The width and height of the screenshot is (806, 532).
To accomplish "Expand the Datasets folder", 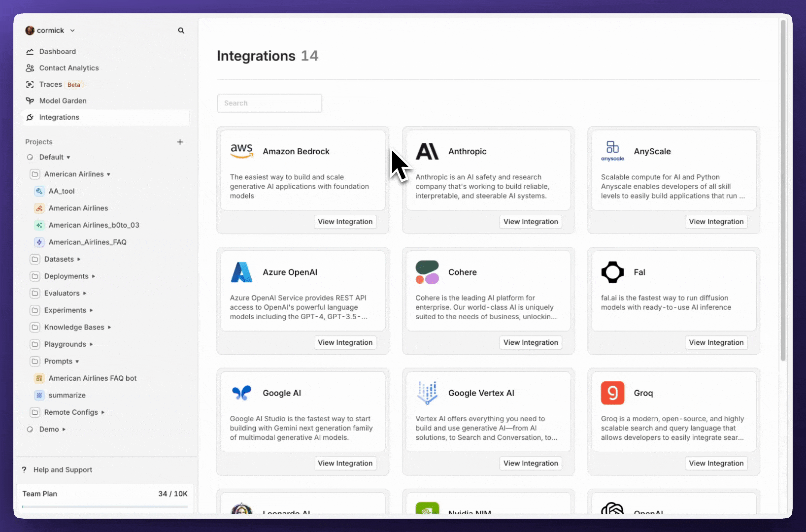I will pos(79,259).
